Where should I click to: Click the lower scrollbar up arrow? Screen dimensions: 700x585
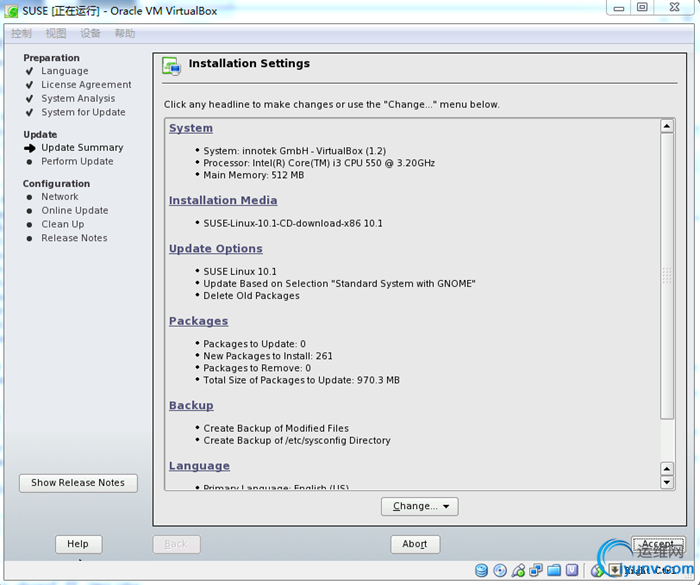(x=667, y=469)
